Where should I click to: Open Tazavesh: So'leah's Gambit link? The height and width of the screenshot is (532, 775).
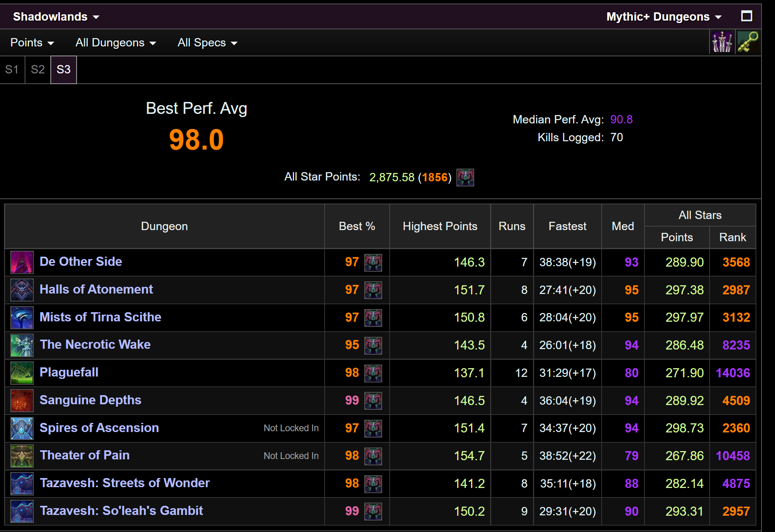click(121, 511)
